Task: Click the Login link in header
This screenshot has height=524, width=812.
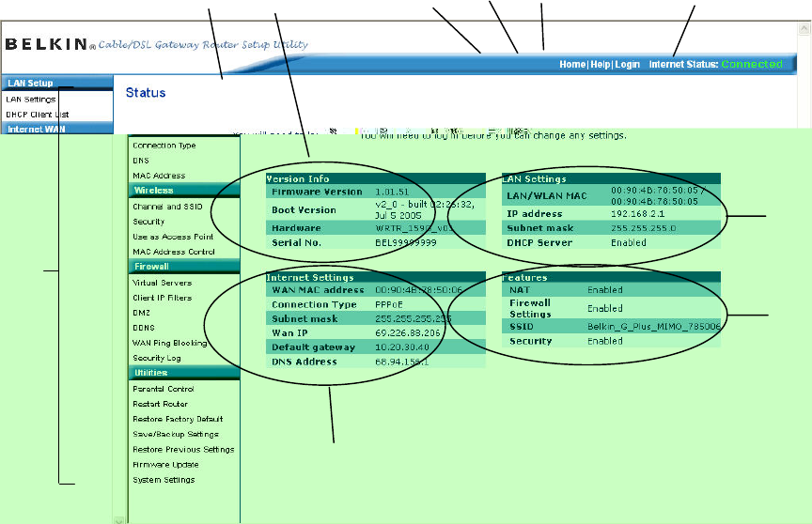Action: (628, 64)
